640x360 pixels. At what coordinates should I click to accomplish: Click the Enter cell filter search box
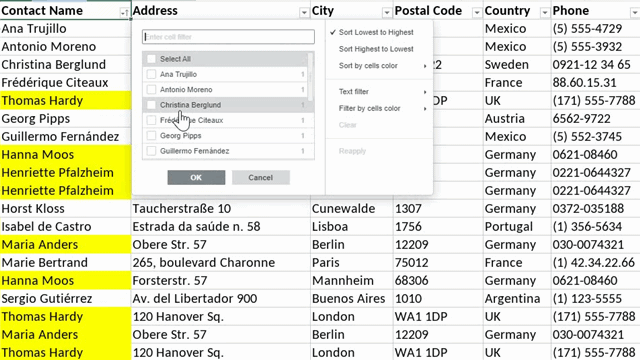click(228, 37)
